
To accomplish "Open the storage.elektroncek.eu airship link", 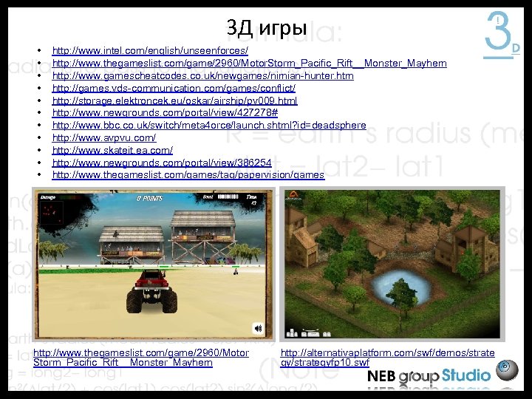I will 174,100.
